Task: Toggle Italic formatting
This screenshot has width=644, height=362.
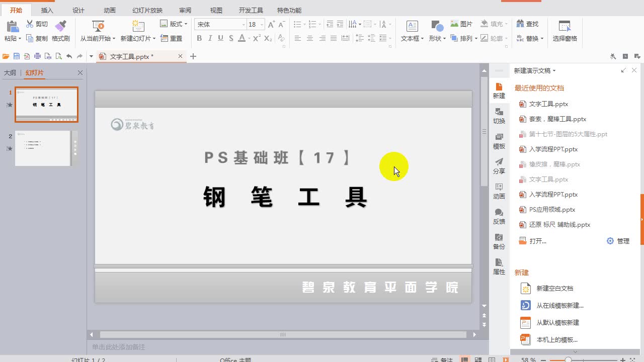Action: point(210,38)
